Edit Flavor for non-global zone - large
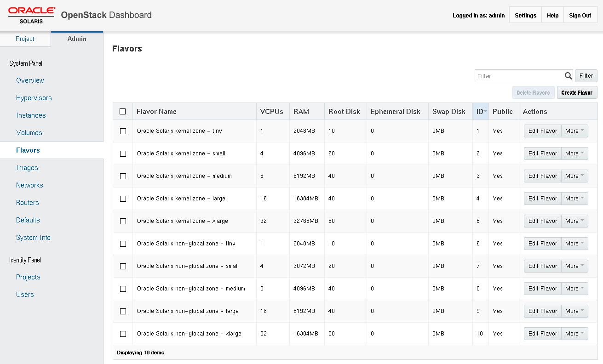This screenshot has width=603, height=364. point(543,311)
